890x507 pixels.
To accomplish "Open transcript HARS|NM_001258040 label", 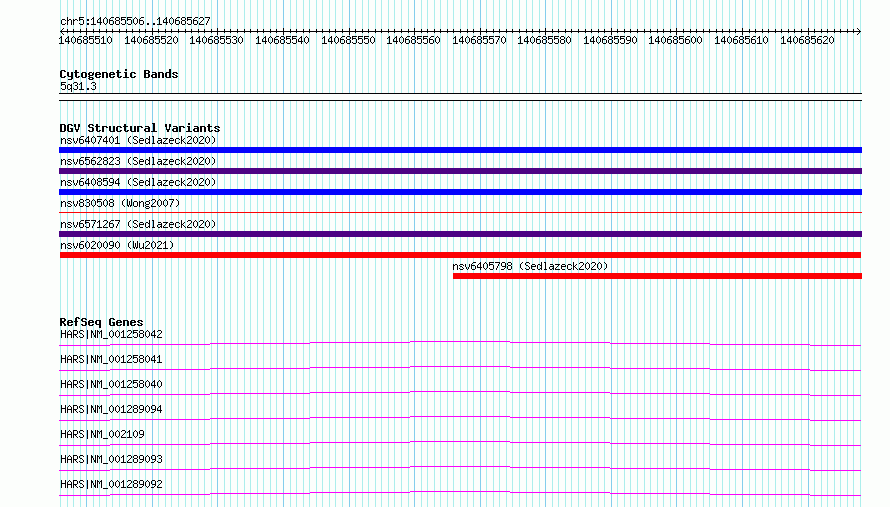I will [111, 384].
